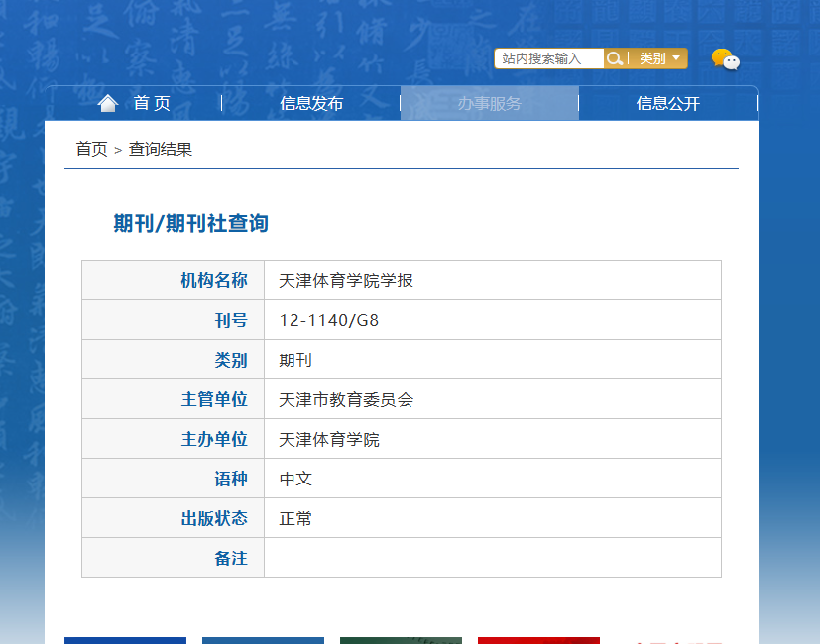This screenshot has height=644, width=820.
Task: Click the 机构名称 row label
Action: coord(214,280)
